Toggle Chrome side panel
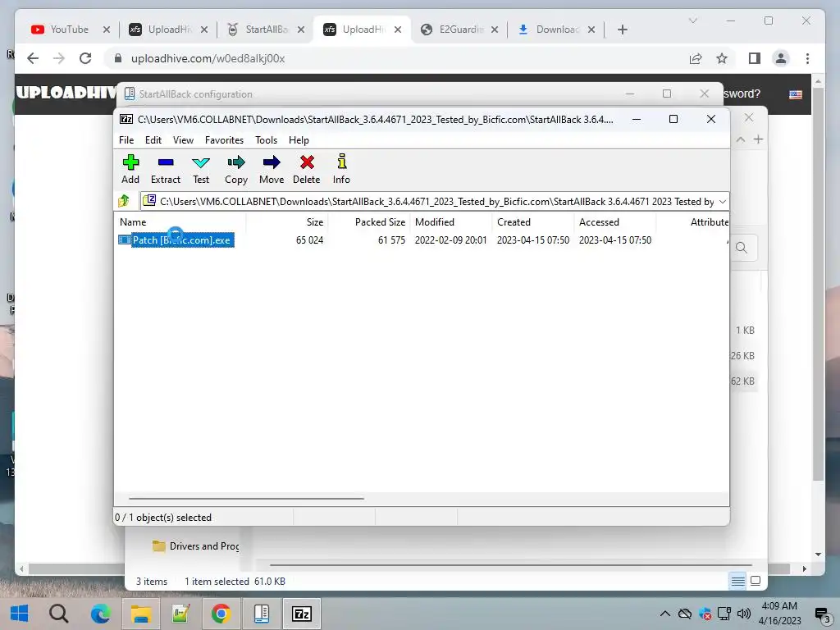Viewport: 840px width, 630px height. pyautogui.click(x=755, y=58)
